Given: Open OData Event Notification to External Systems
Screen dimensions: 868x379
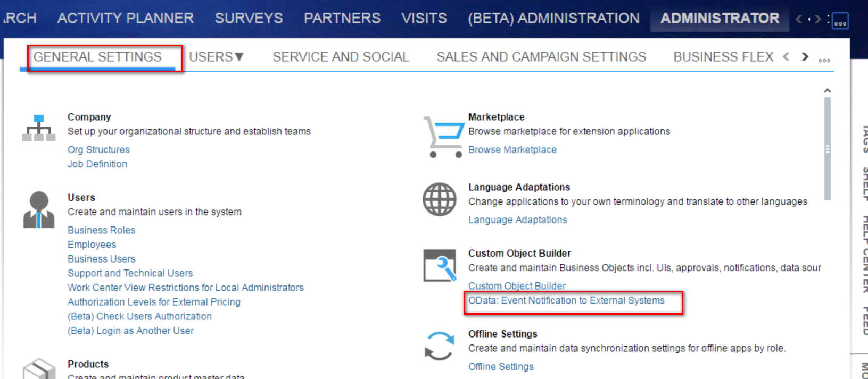Looking at the screenshot, I should click(x=566, y=300).
